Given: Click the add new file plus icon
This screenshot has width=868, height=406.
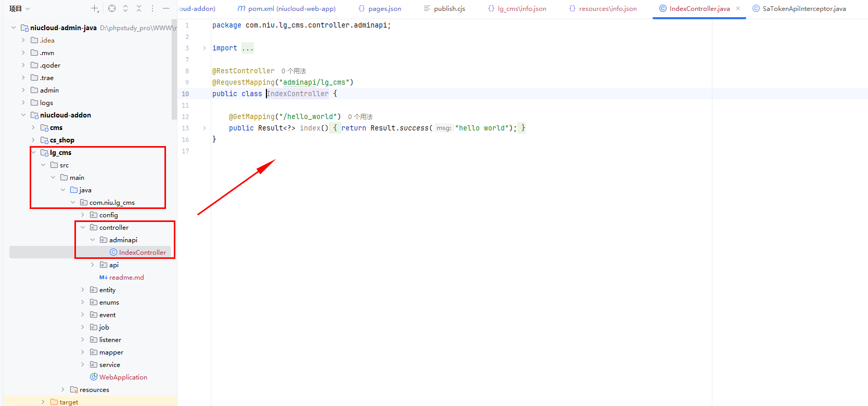Looking at the screenshot, I should coord(95,8).
